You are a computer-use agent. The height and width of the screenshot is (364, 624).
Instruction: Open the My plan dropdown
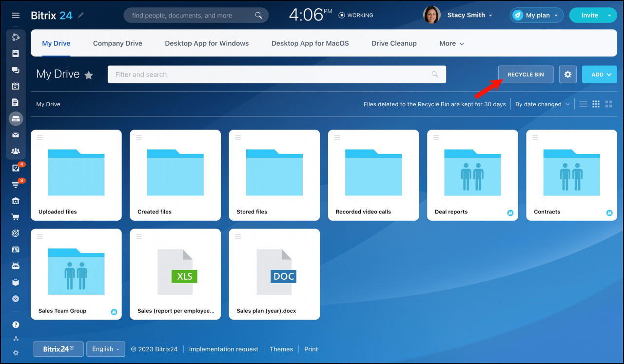point(537,15)
